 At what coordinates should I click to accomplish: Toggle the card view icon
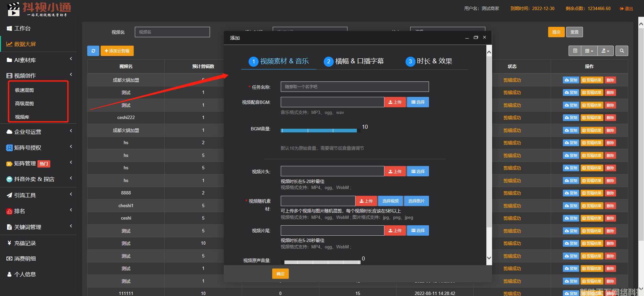pyautogui.click(x=575, y=51)
